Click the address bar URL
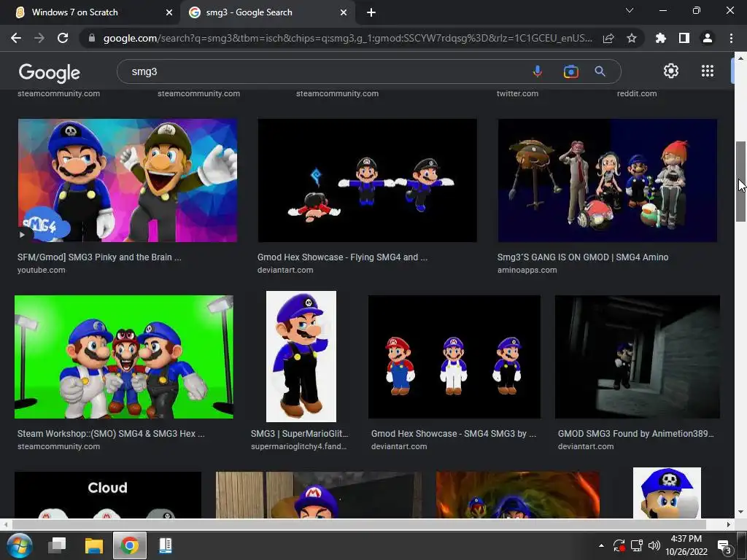 348,38
